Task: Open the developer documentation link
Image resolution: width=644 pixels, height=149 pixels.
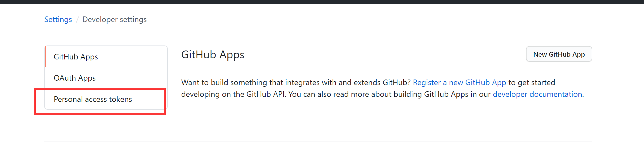Action: tap(537, 94)
